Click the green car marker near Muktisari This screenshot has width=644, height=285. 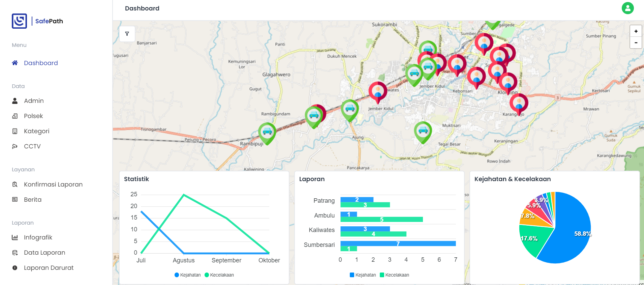pyautogui.click(x=423, y=131)
